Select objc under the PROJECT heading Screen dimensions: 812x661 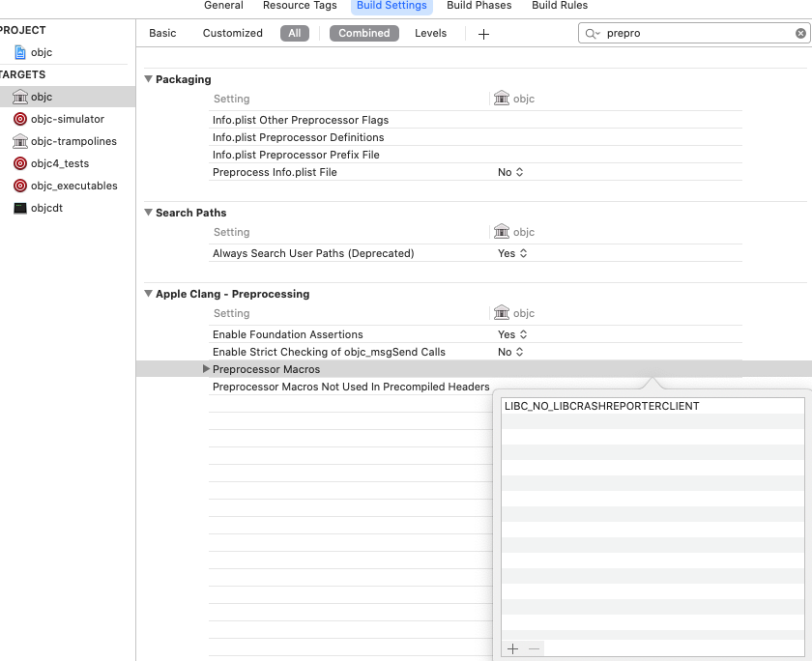click(x=42, y=52)
